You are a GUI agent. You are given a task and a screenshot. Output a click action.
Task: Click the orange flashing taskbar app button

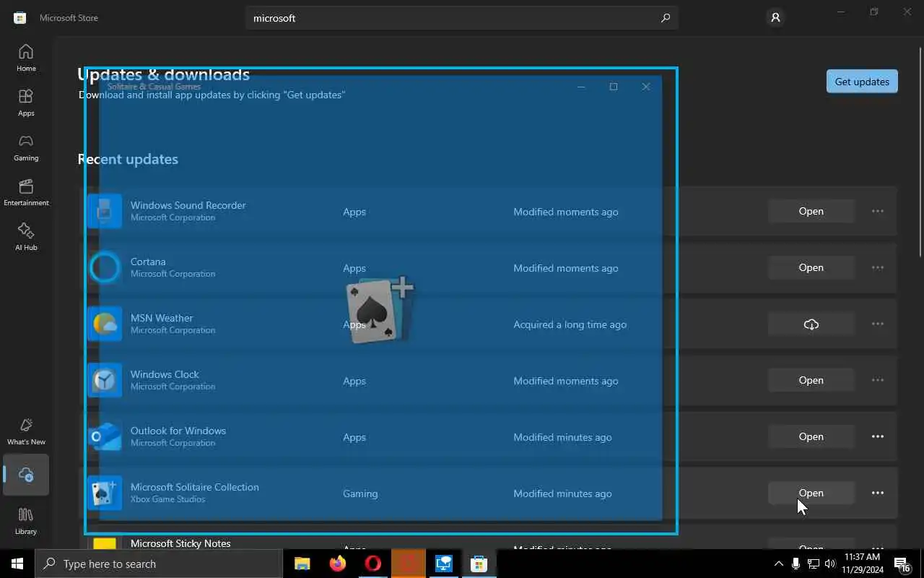pos(409,564)
